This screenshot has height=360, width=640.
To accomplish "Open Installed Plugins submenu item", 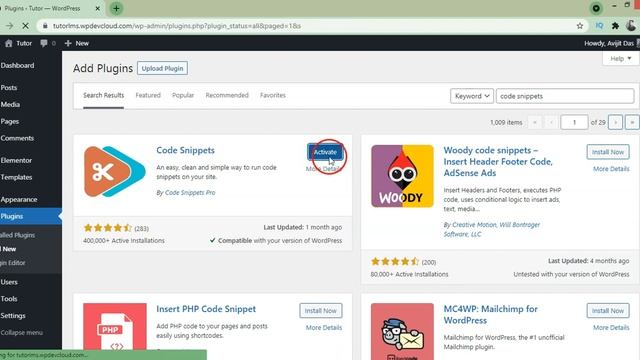I will [x=18, y=235].
